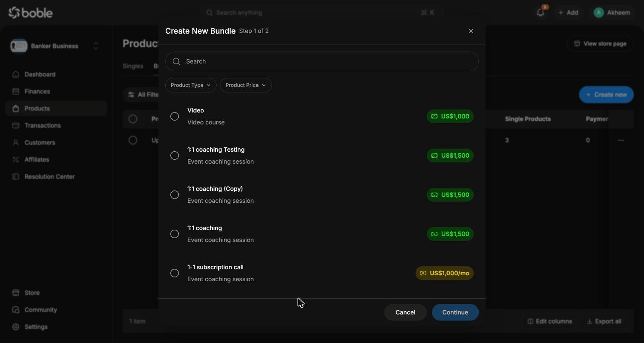
Task: Open Community from the sidebar
Action: 56,310
